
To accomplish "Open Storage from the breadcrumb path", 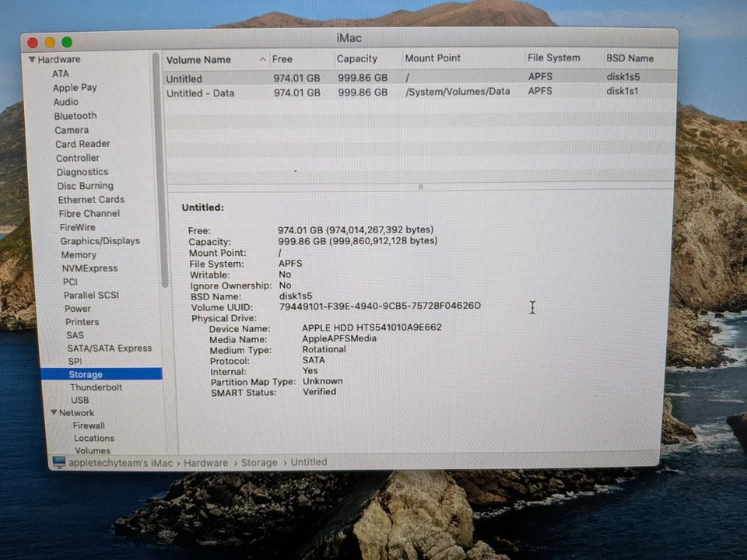I will pyautogui.click(x=259, y=462).
